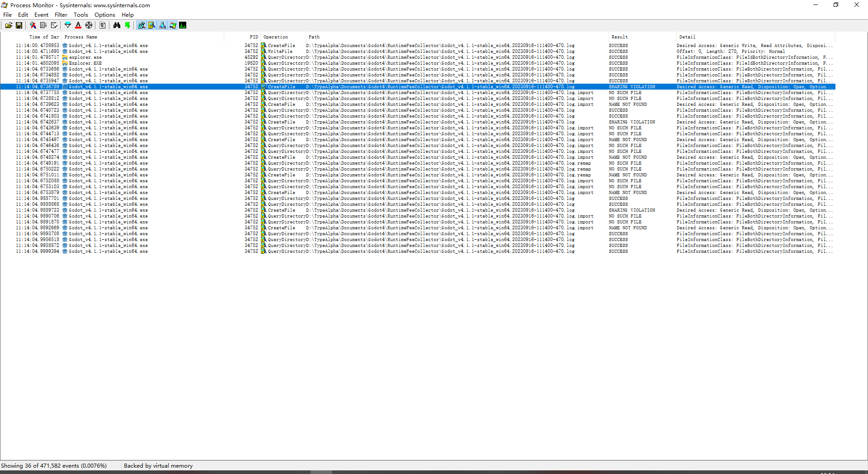868x474 pixels.
Task: Toggle Show File System Activity
Action: click(x=152, y=25)
